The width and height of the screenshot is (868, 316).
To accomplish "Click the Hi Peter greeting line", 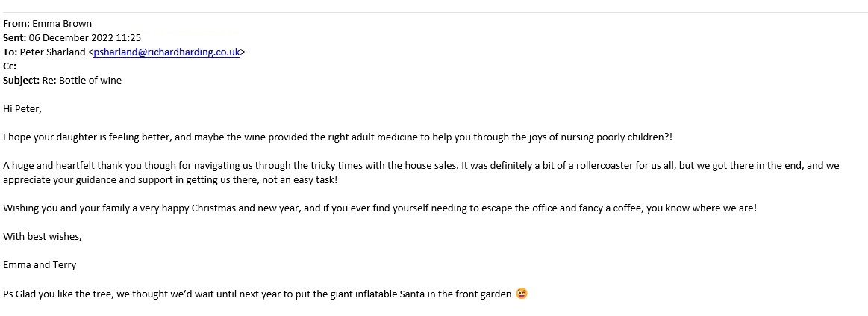I will point(22,109).
